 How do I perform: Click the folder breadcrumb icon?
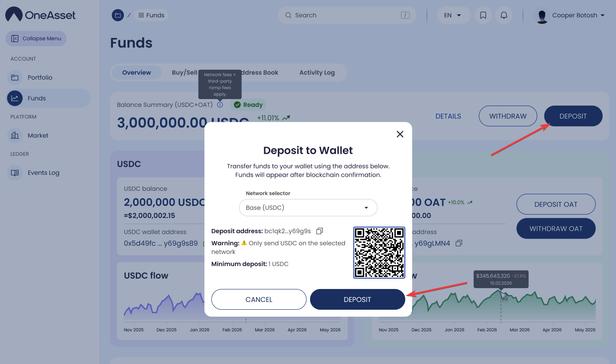pyautogui.click(x=118, y=16)
